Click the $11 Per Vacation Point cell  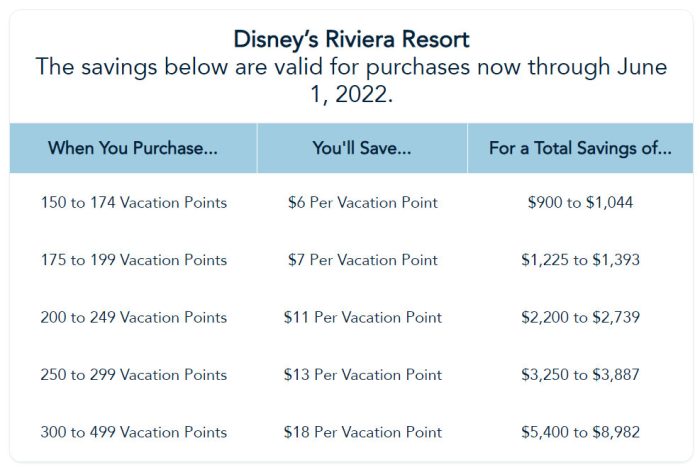pyautogui.click(x=362, y=317)
